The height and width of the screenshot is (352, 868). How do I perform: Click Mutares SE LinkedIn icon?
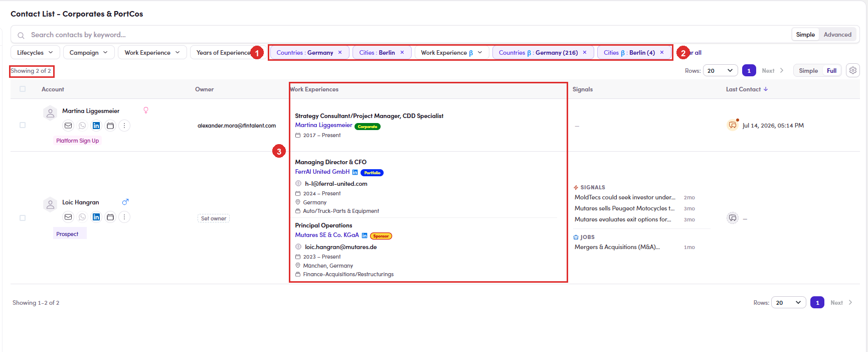click(x=365, y=236)
